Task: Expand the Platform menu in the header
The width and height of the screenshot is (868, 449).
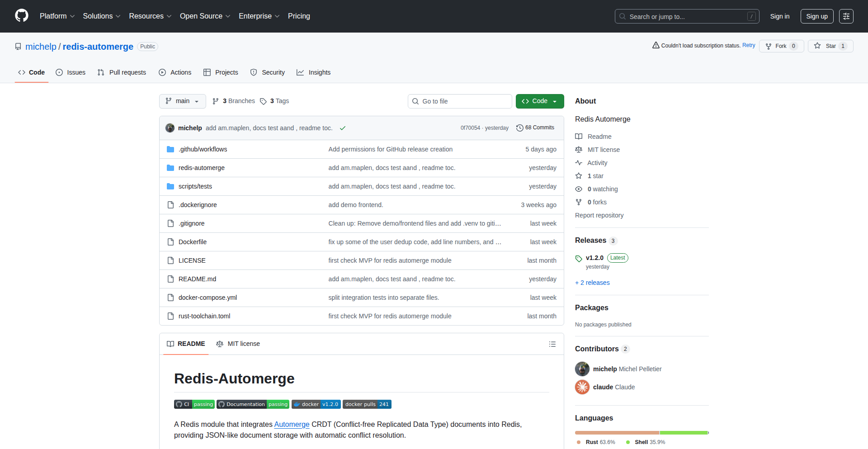Action: pos(57,16)
